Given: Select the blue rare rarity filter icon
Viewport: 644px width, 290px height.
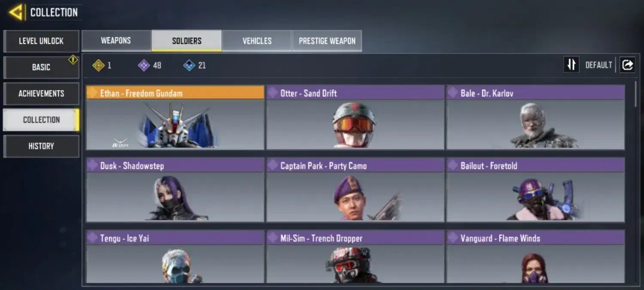Looking at the screenshot, I should click(189, 65).
